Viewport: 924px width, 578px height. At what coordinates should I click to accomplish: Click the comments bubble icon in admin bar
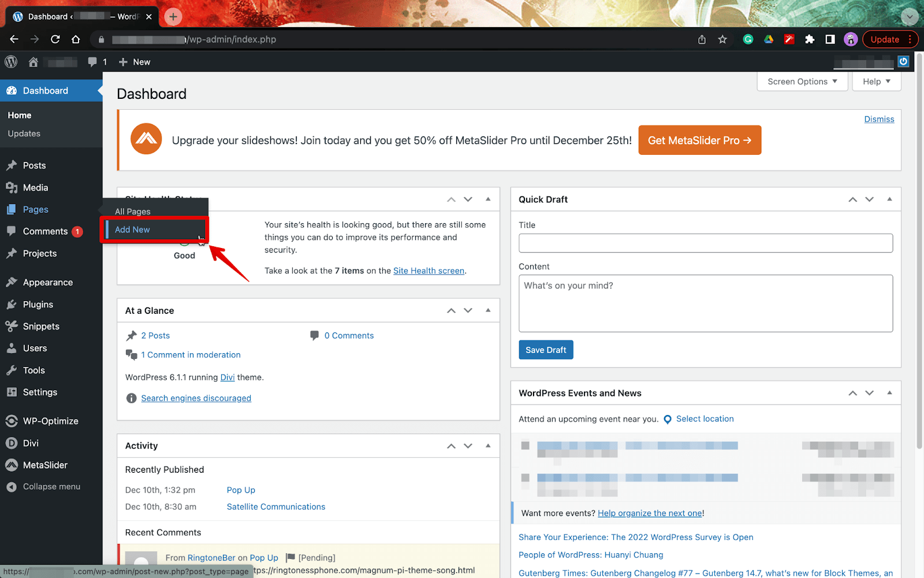pyautogui.click(x=92, y=62)
